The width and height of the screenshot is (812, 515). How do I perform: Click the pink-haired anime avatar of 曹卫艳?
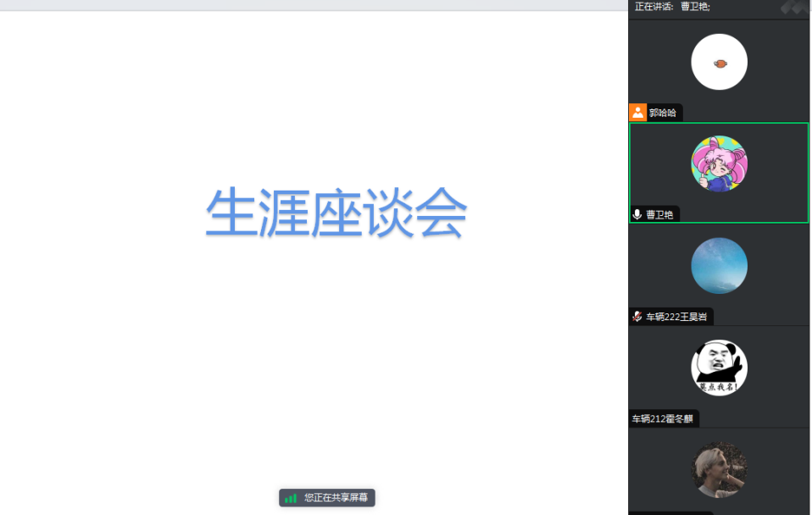coord(719,163)
